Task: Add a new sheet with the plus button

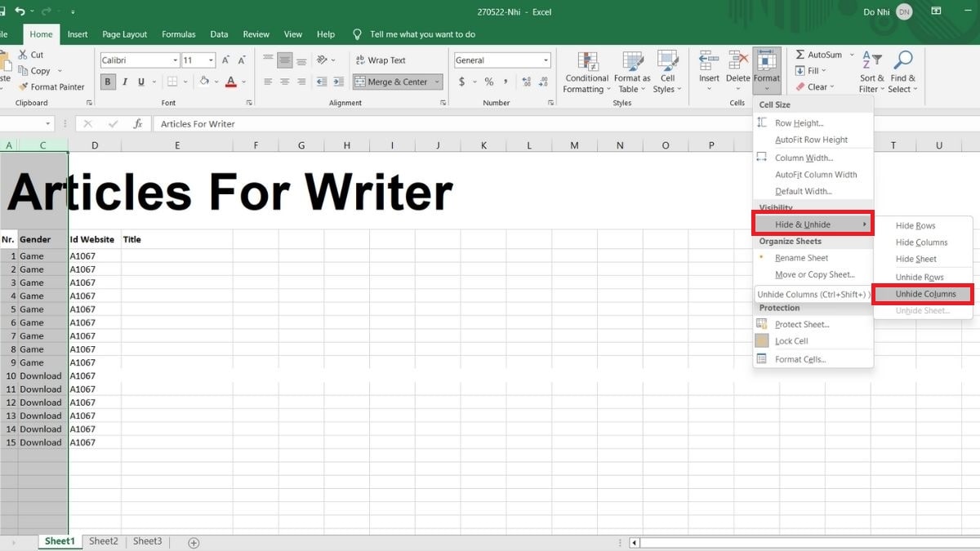Action: point(194,541)
